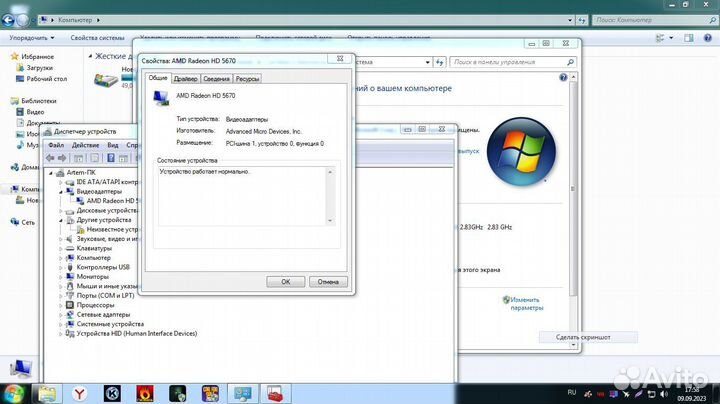Click OK in the properties dialog

286,281
